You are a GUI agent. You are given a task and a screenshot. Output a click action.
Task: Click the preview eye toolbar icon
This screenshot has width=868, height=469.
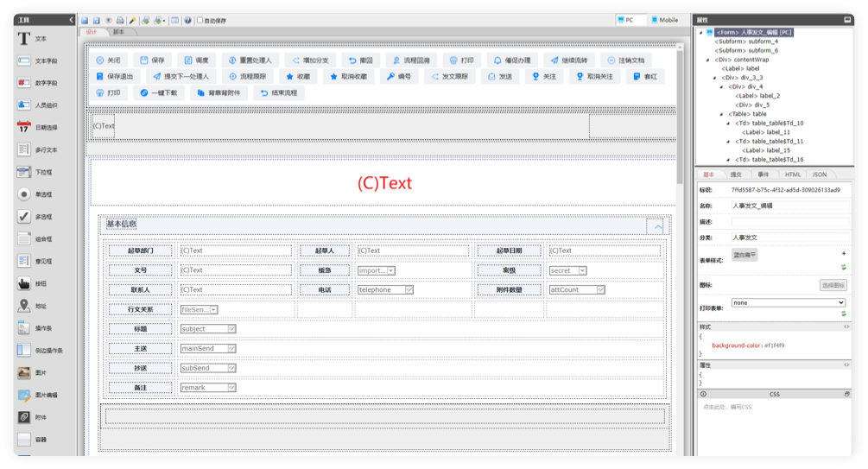pyautogui.click(x=109, y=21)
